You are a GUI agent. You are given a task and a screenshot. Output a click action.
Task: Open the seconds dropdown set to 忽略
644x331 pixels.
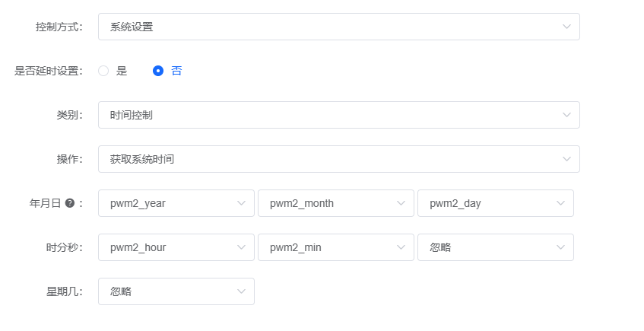(x=487, y=247)
